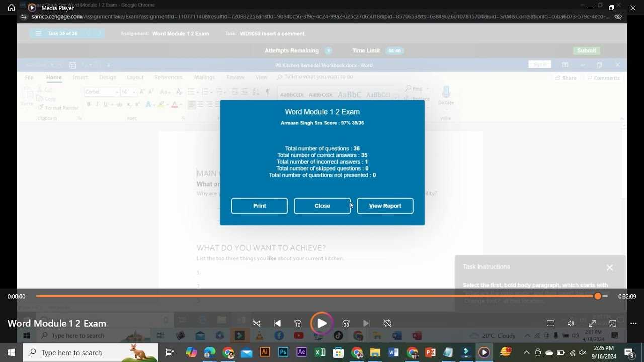This screenshot has width=644, height=362.
Task: Toggle Bold formatting in Word
Action: [x=89, y=104]
